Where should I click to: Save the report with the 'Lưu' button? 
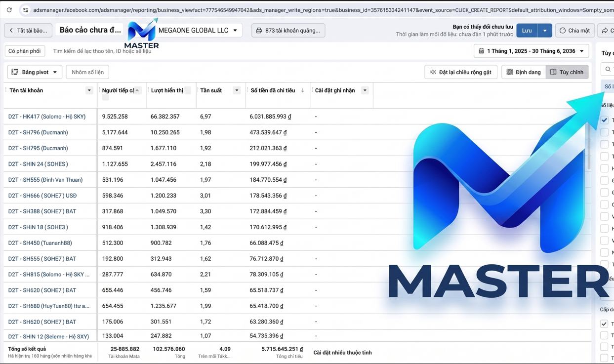527,31
